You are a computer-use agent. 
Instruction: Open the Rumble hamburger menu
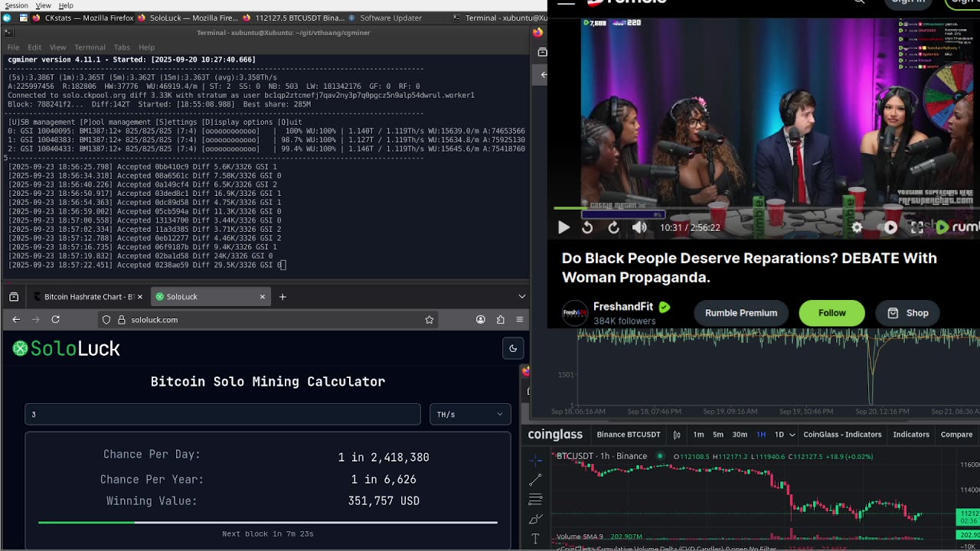coord(566,2)
